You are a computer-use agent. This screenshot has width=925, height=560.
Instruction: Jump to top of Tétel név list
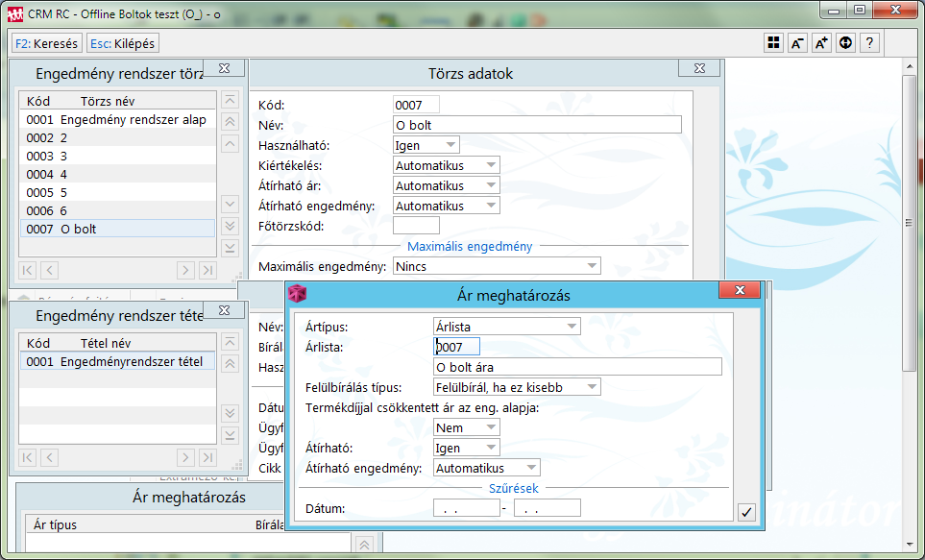(x=231, y=342)
